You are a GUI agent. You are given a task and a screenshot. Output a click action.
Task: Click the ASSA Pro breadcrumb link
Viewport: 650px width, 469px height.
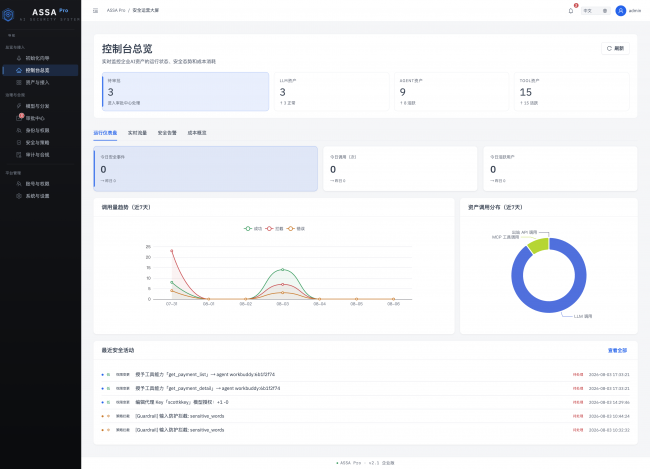[x=116, y=10]
